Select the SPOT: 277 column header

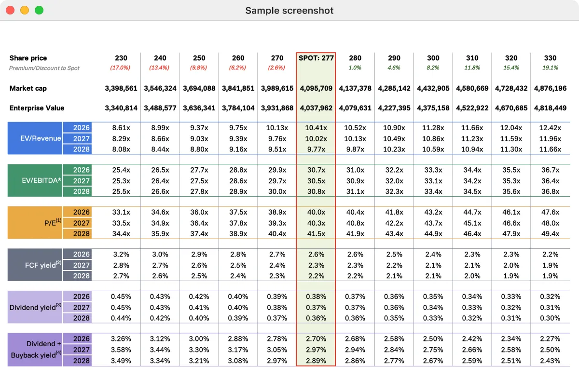(x=316, y=58)
